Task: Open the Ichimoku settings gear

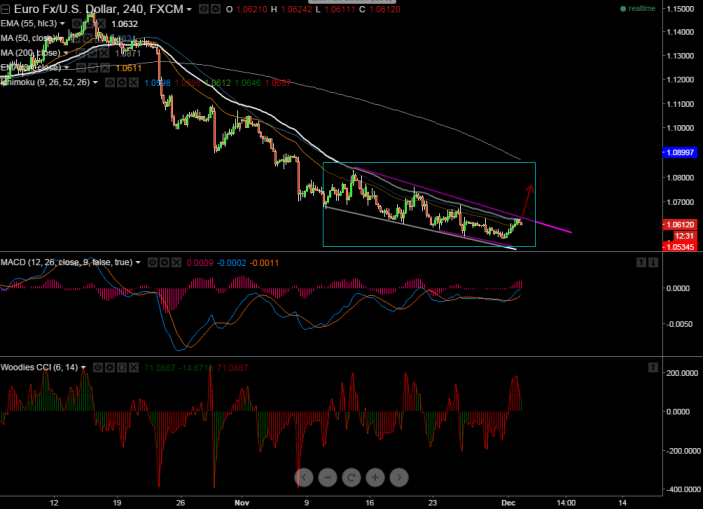Action: tap(122, 83)
